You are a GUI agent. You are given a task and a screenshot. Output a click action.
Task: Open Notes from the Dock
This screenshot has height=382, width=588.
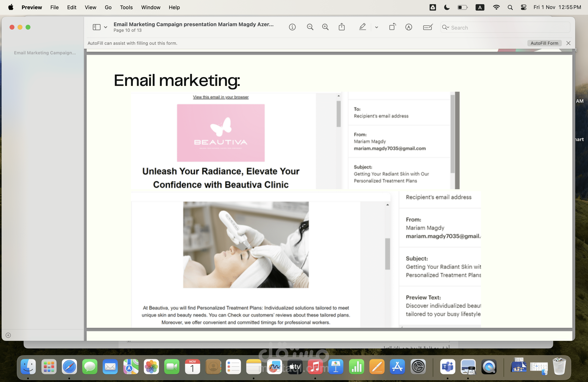[x=254, y=366]
